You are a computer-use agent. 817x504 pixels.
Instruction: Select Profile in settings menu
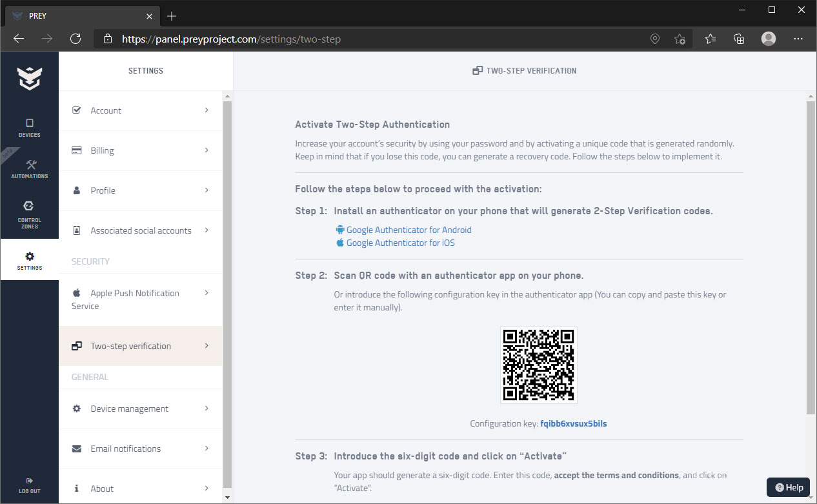tap(103, 190)
